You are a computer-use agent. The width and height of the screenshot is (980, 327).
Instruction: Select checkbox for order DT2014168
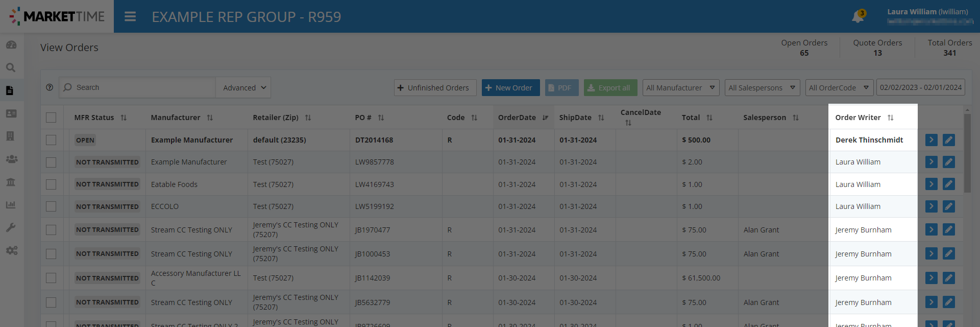(x=51, y=140)
